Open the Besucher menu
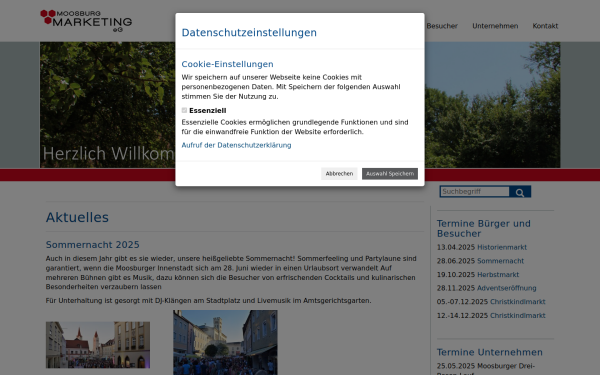 click(x=442, y=26)
